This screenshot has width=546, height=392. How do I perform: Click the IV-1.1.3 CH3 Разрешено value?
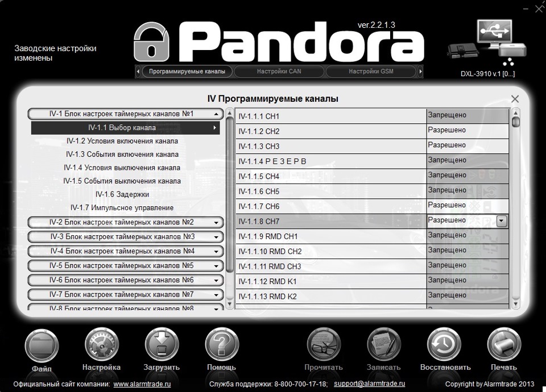click(468, 146)
